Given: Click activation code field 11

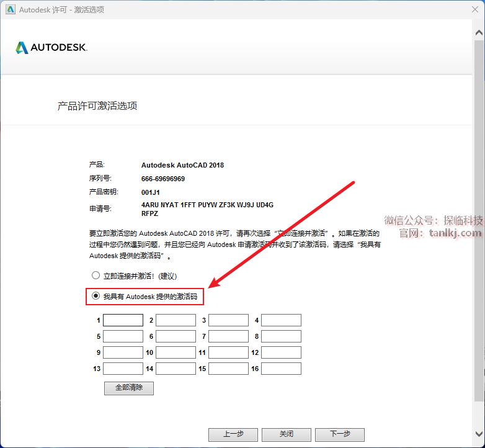Looking at the screenshot, I should (x=229, y=352).
